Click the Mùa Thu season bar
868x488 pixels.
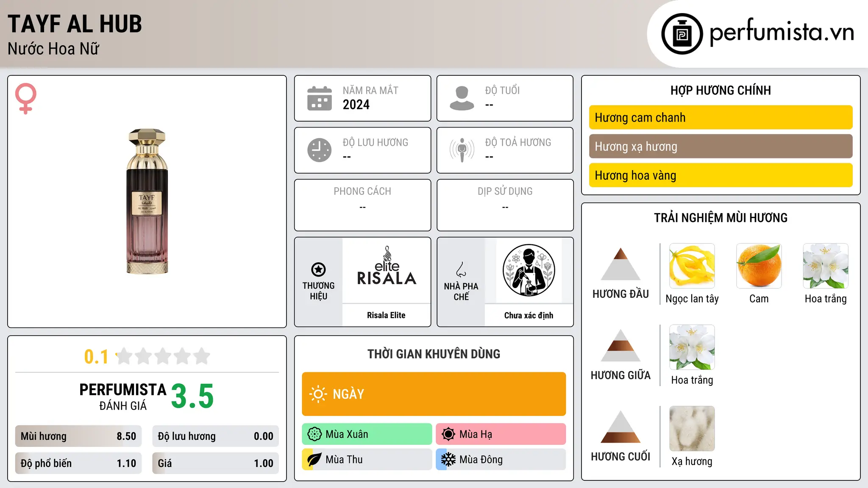[367, 460]
